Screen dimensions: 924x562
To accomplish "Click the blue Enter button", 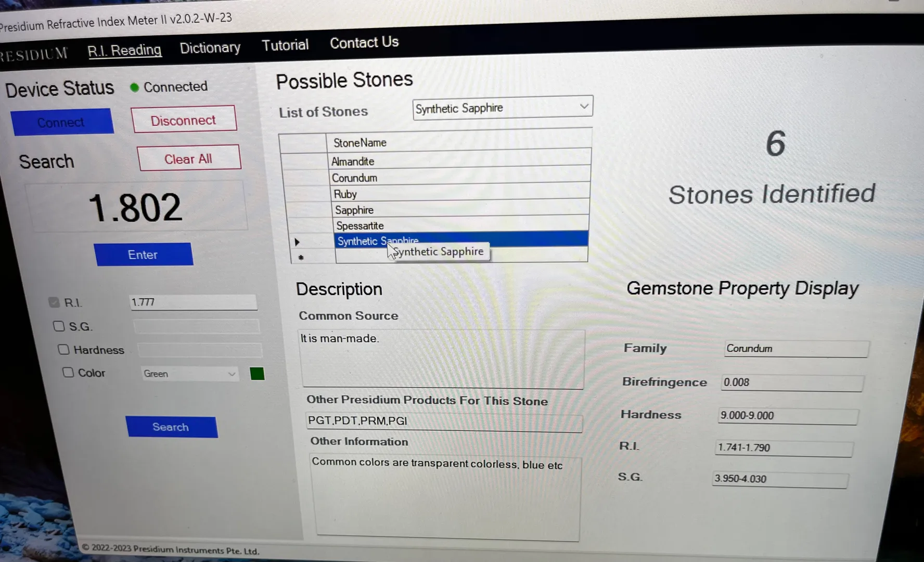I will pos(143,254).
